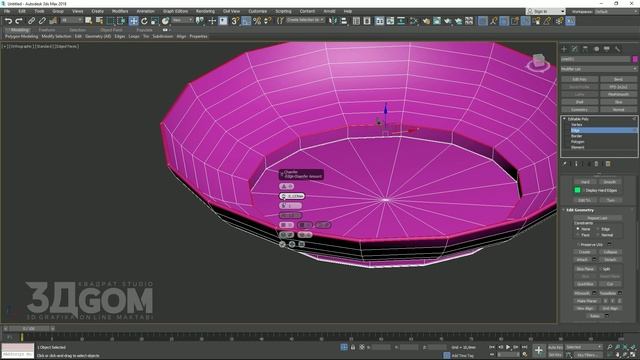Image resolution: width=640 pixels, height=360 pixels.
Task: Toggle the 3D Snaps icon
Action: pos(235,21)
